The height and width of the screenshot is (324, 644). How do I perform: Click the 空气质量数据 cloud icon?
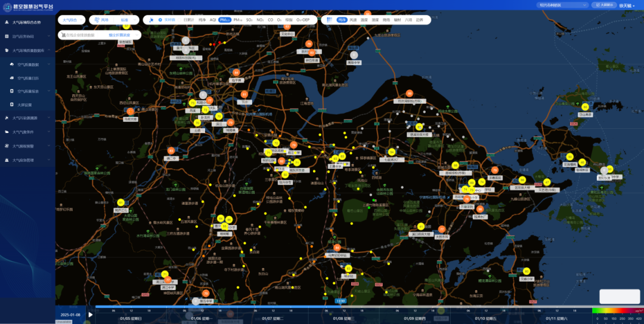coord(13,64)
